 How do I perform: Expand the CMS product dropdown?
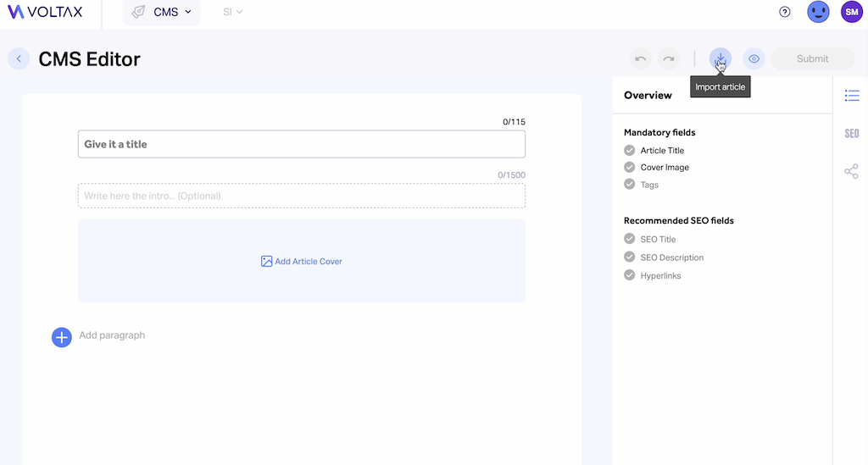(x=162, y=12)
